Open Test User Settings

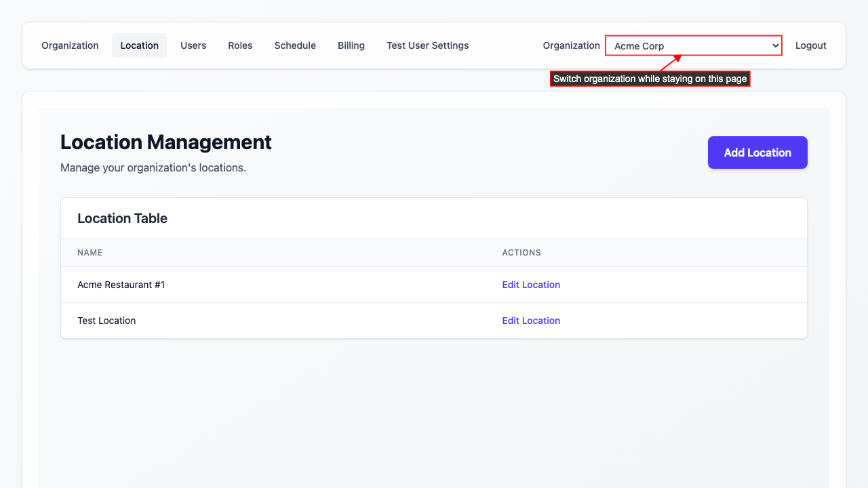pos(427,45)
